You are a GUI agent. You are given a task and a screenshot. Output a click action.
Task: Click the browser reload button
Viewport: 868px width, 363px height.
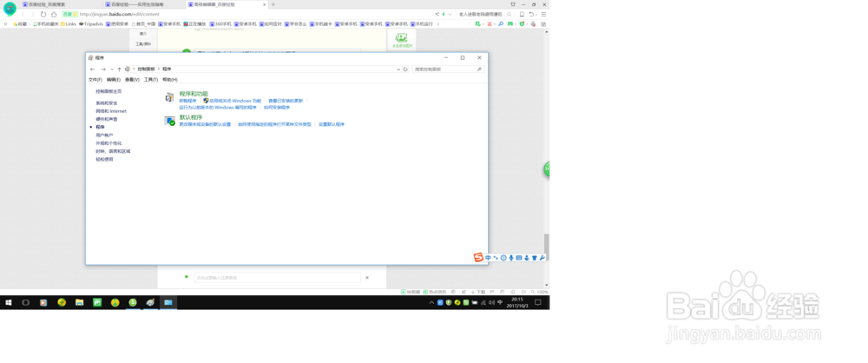click(43, 14)
